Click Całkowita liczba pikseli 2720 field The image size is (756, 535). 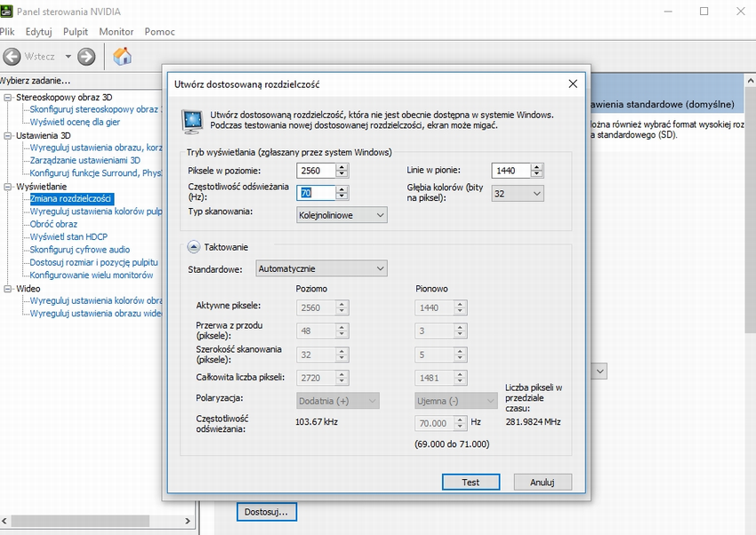click(x=316, y=378)
